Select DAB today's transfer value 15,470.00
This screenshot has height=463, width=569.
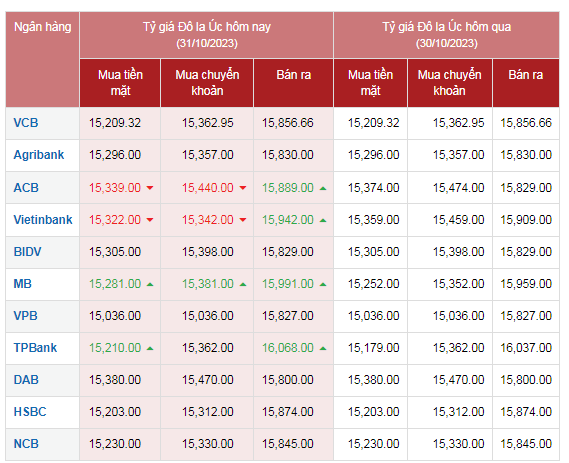(x=208, y=380)
